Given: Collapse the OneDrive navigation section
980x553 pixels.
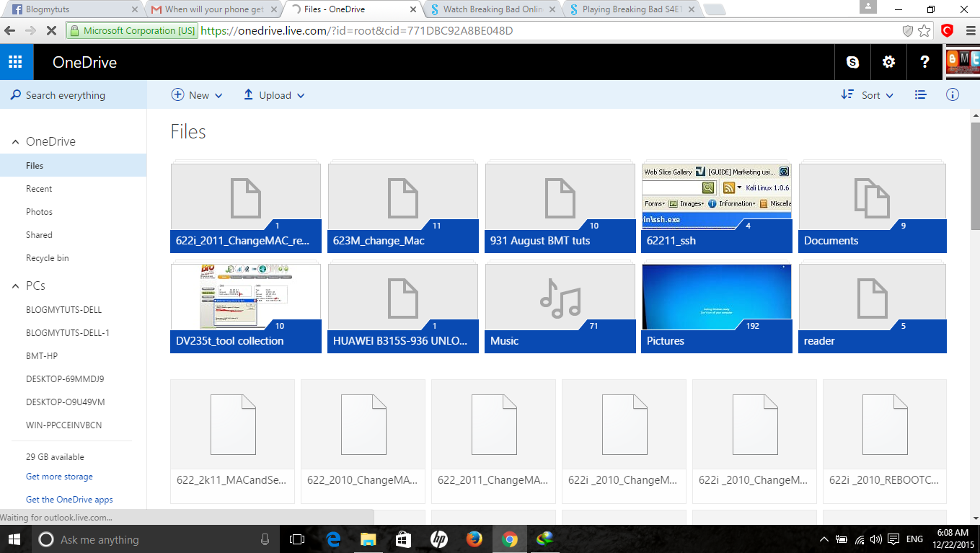Looking at the screenshot, I should [16, 142].
